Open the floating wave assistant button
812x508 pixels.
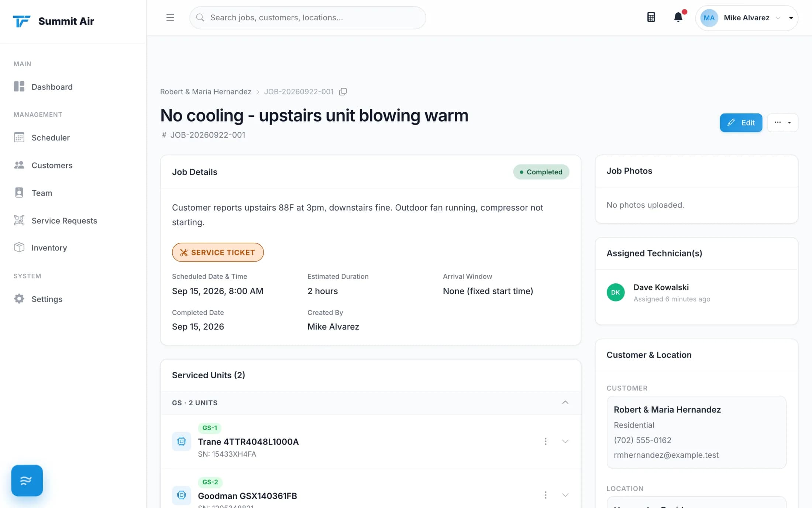coord(27,480)
